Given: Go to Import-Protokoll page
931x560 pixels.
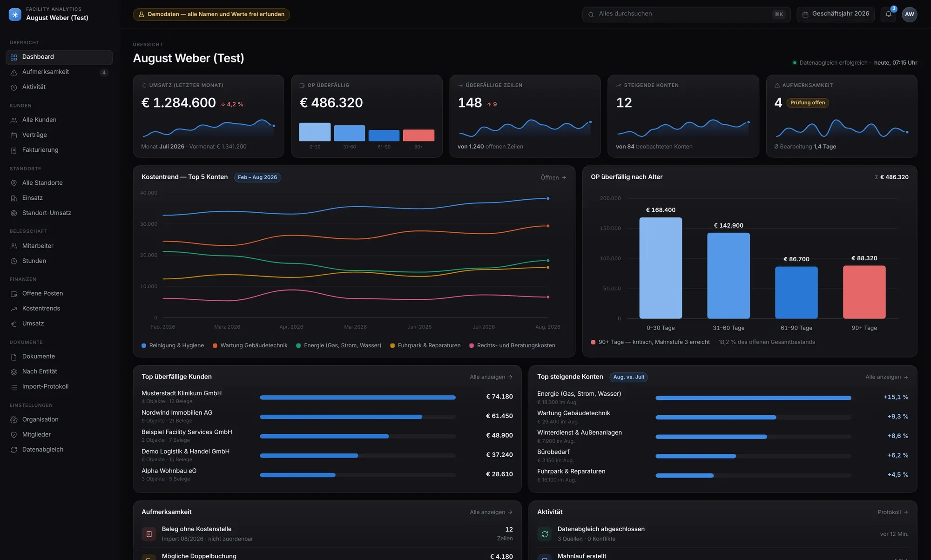Looking at the screenshot, I should (59, 387).
